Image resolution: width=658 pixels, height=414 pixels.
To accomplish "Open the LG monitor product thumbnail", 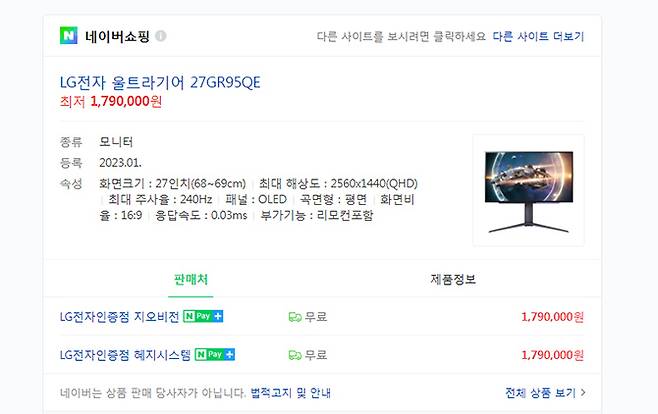I will click(x=529, y=190).
